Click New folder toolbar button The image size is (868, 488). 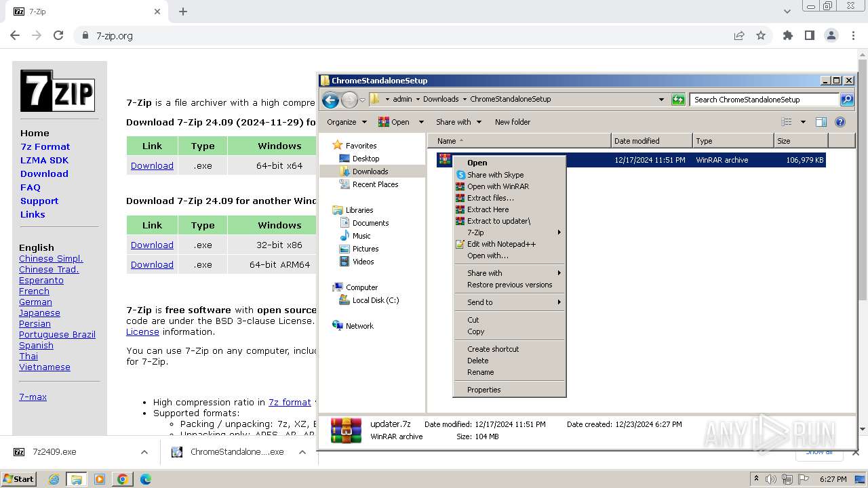pos(513,122)
